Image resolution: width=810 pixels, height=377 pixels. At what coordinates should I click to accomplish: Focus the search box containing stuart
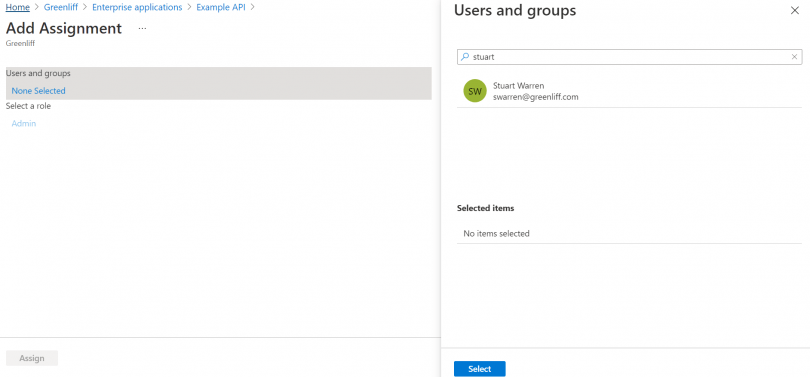click(x=629, y=57)
